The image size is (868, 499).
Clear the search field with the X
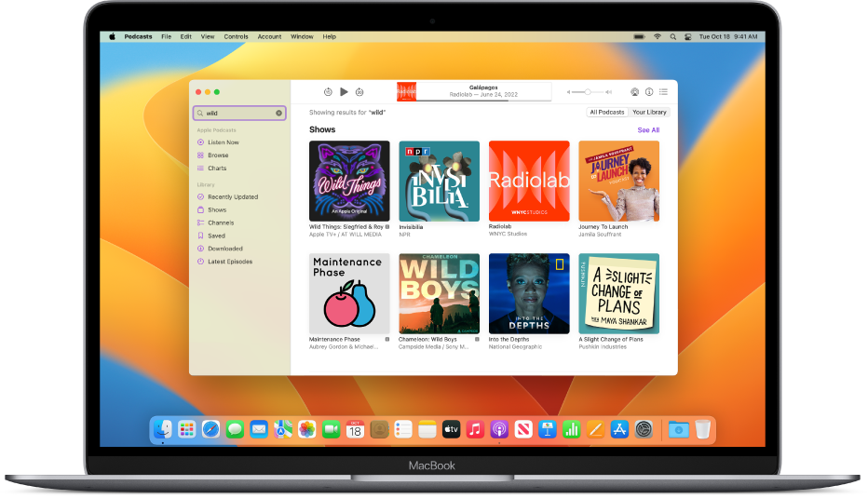[x=279, y=113]
